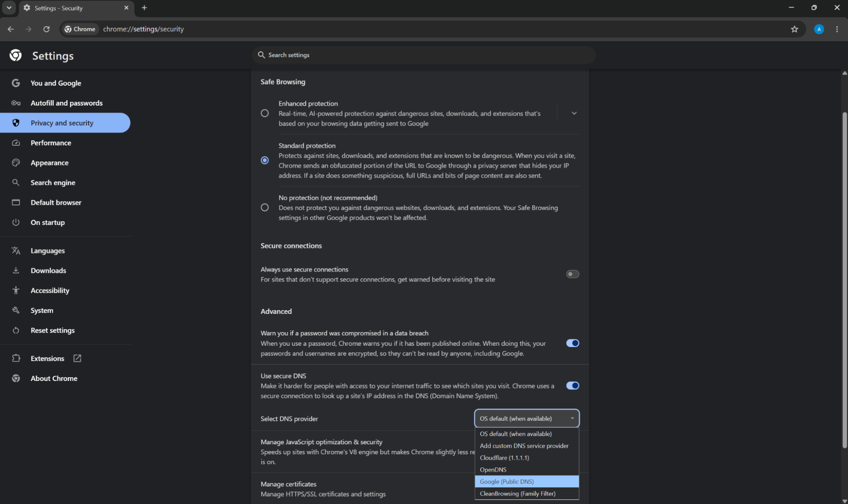This screenshot has width=848, height=504.
Task: Click the forward navigation arrow
Action: pyautogui.click(x=28, y=29)
